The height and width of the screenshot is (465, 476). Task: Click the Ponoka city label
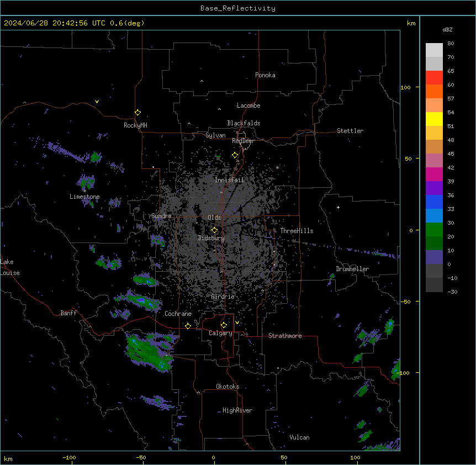click(x=265, y=75)
